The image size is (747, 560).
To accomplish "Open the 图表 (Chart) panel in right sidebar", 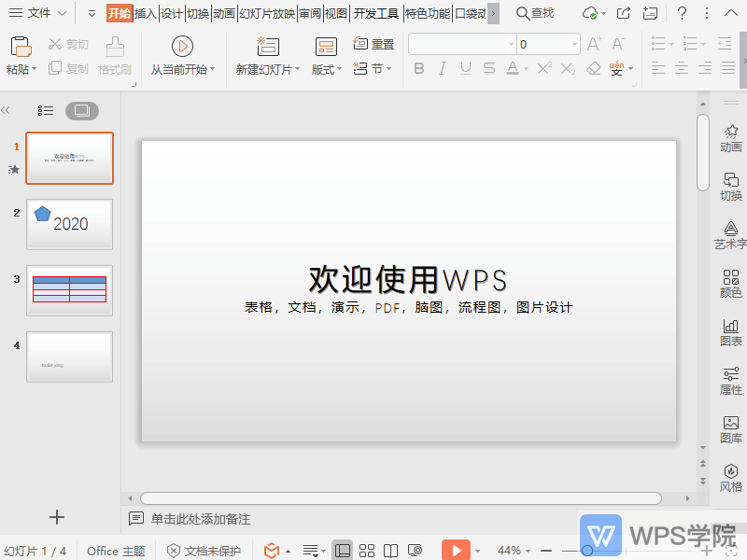I will pyautogui.click(x=731, y=332).
